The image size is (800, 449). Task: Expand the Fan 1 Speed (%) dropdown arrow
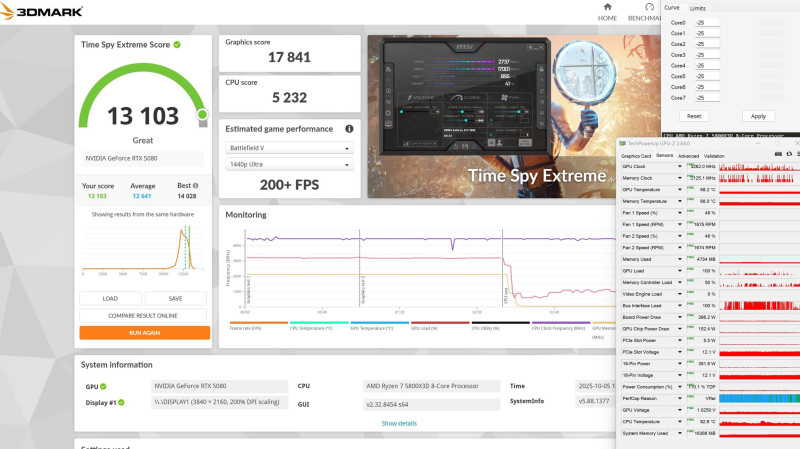[680, 213]
